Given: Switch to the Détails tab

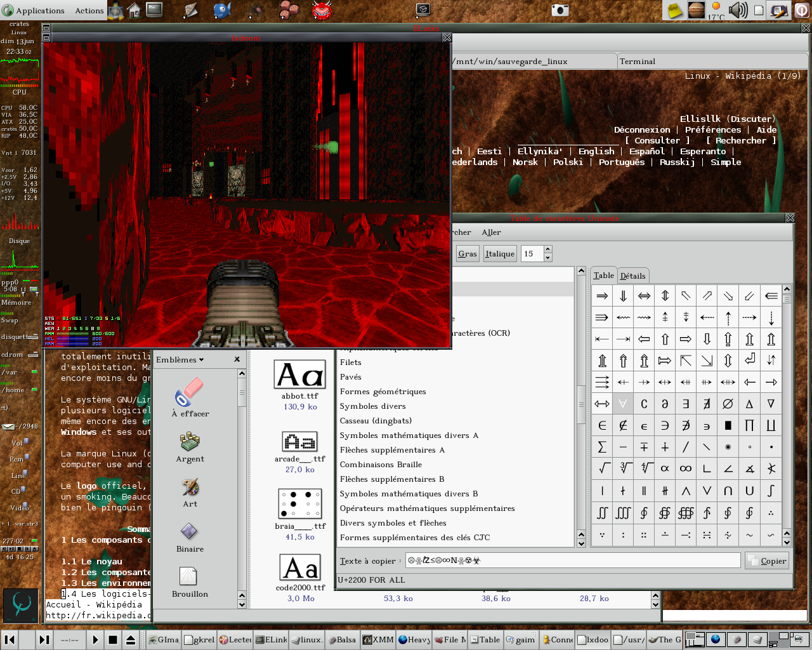Looking at the screenshot, I should 632,275.
